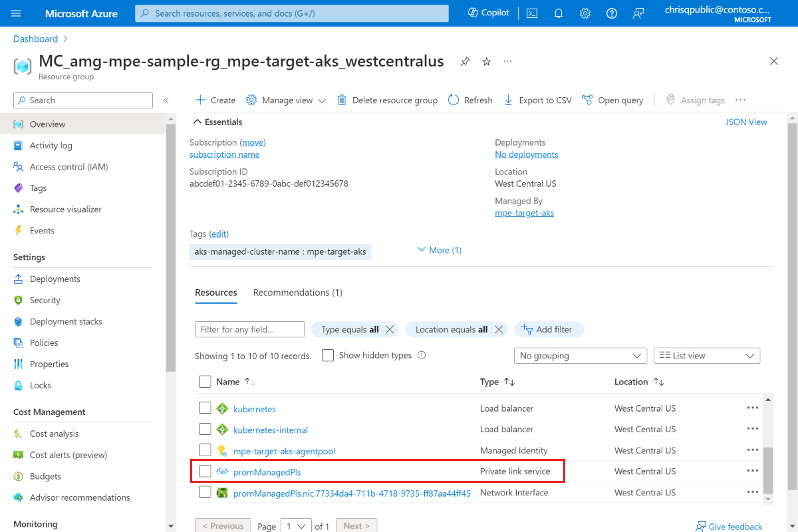Open row menu for kubernetes
The image size is (798, 532).
click(x=753, y=408)
